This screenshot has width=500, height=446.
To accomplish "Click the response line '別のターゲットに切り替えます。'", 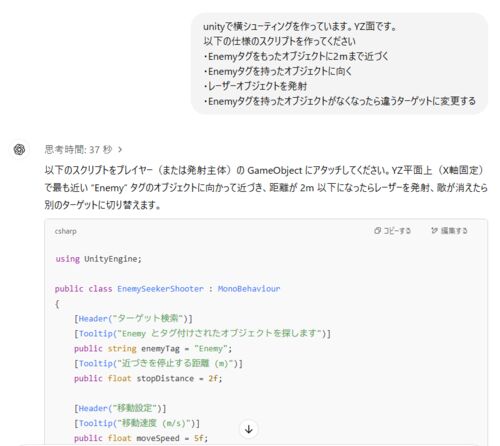I will pyautogui.click(x=102, y=205).
